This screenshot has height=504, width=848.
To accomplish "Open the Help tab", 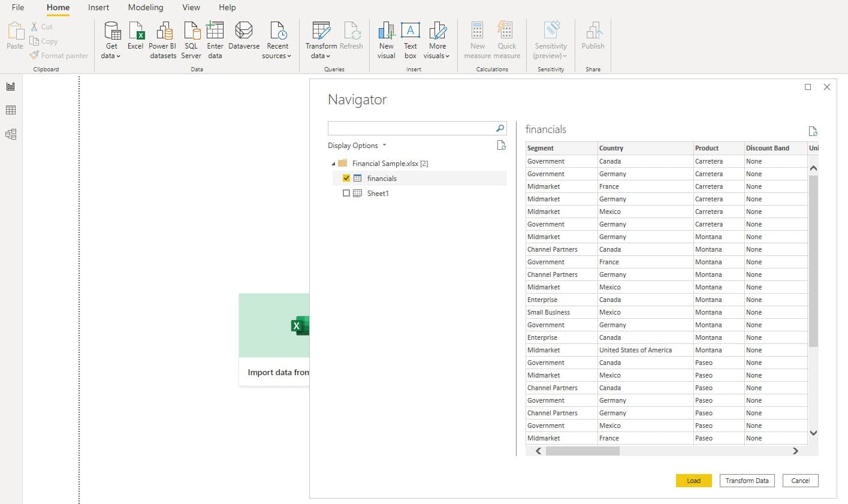I will point(227,7).
